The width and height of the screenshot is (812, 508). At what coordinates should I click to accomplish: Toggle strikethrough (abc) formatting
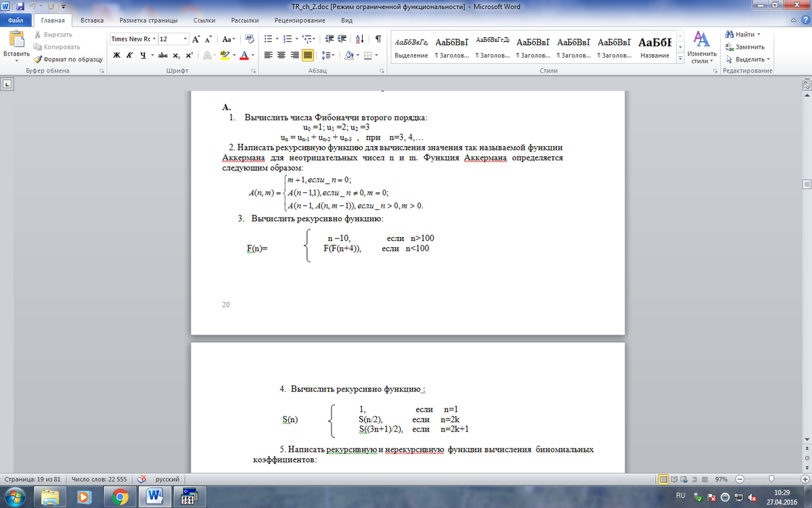162,56
